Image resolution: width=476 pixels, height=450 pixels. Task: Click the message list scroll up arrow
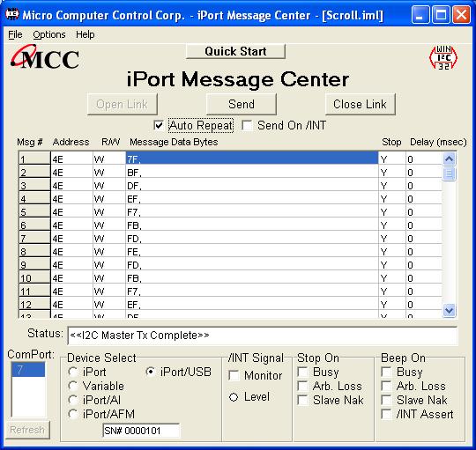449,159
